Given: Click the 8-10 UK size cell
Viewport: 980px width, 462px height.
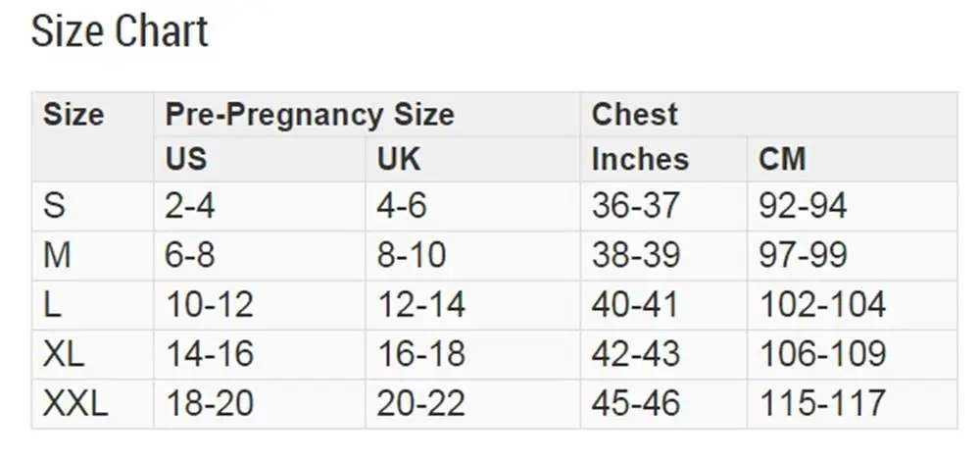Looking at the screenshot, I should coord(472,256).
